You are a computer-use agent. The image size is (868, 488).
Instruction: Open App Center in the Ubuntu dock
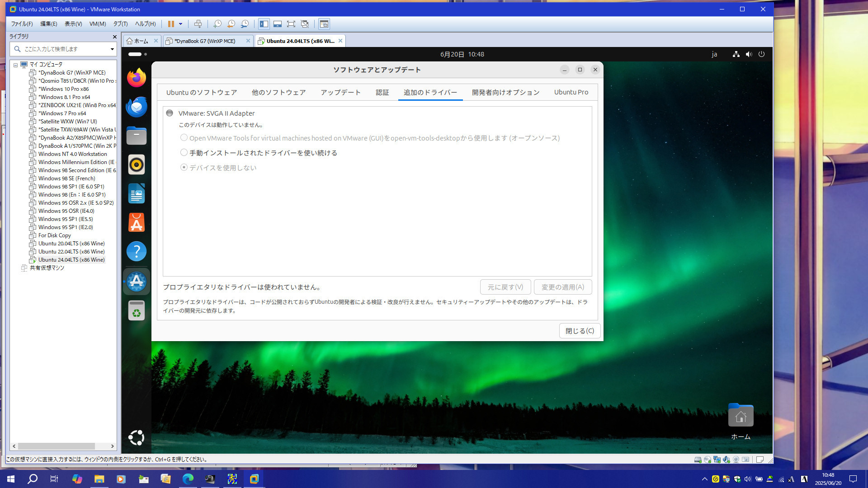[x=136, y=222]
